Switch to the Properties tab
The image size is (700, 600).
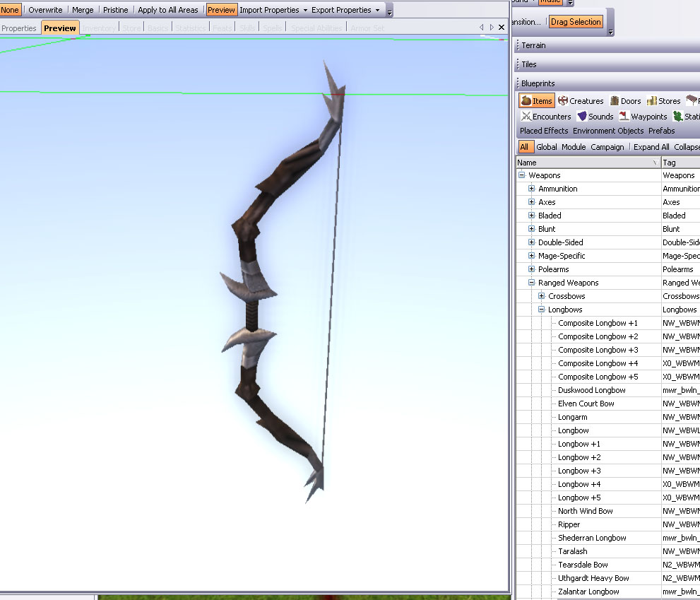[x=19, y=28]
